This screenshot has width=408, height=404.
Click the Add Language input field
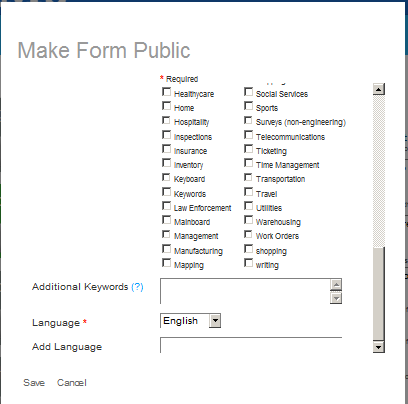251,345
